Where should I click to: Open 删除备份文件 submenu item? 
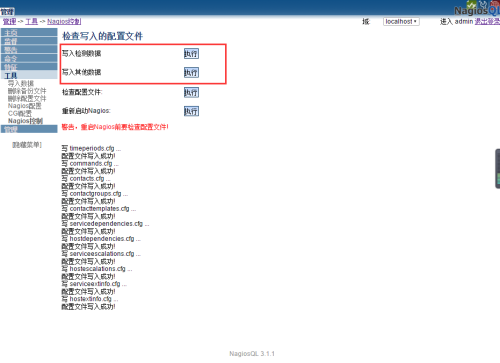(27, 91)
